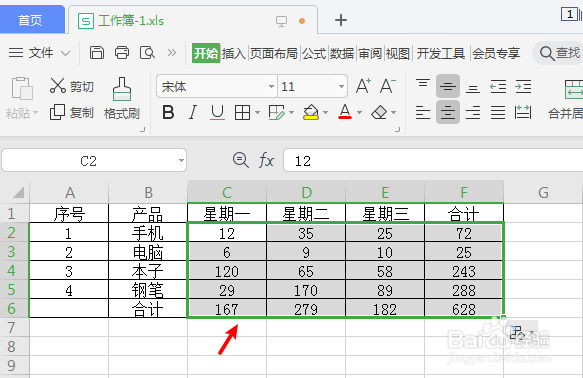
Task: Switch to 数据 ribbon tab
Action: pyautogui.click(x=342, y=54)
